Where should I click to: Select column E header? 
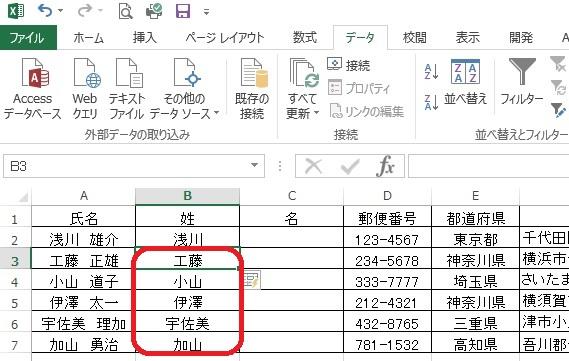(475, 196)
